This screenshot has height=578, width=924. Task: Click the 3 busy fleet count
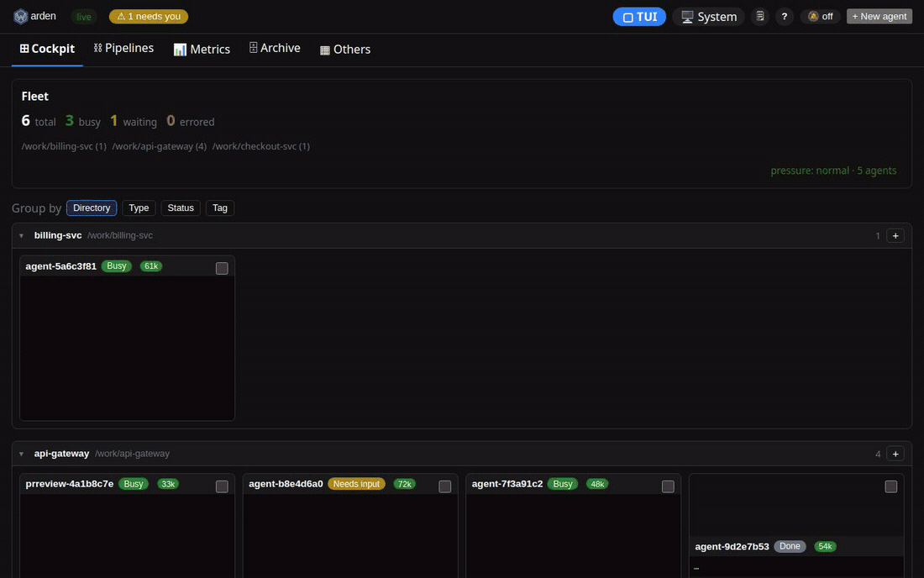click(x=82, y=121)
